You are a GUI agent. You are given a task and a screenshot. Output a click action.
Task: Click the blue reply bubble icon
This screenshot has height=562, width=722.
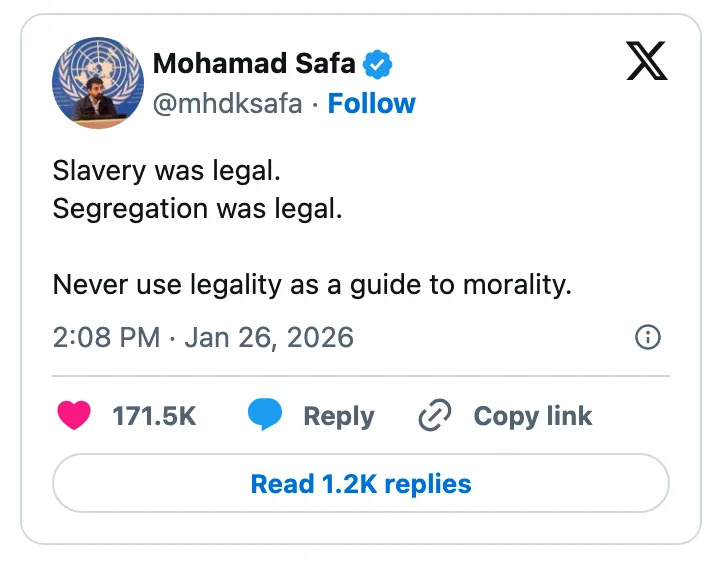(x=265, y=415)
